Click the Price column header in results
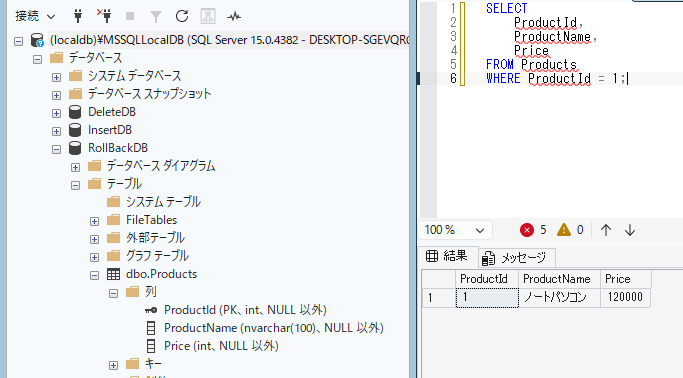The height and width of the screenshot is (378, 683). coord(626,279)
